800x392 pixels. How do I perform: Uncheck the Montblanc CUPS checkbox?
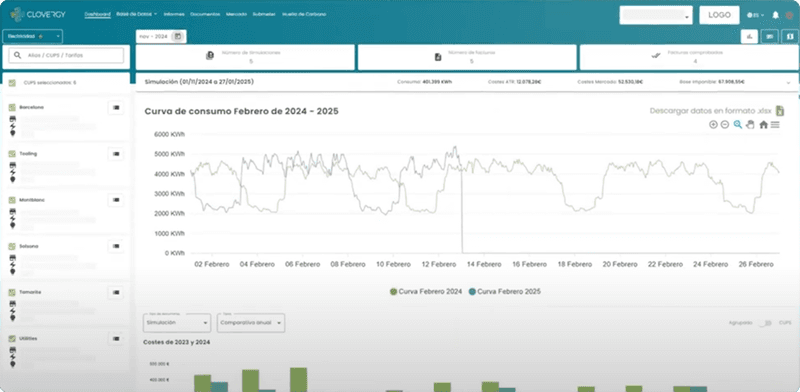tap(12, 200)
